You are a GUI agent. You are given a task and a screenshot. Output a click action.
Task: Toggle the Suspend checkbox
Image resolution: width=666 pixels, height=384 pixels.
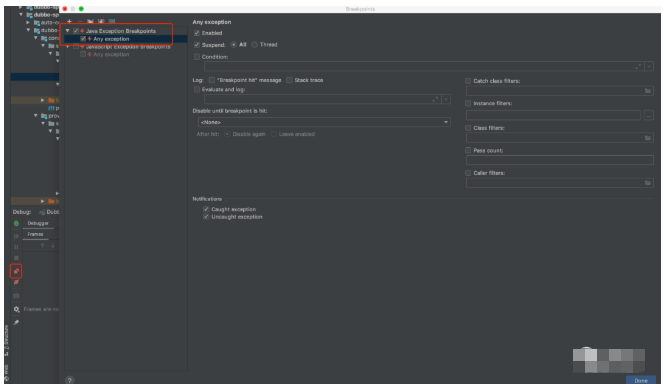point(197,45)
